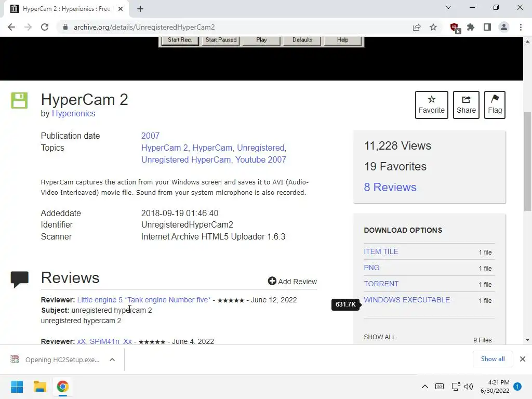Click the green floppy software icon
The width and height of the screenshot is (532, 399).
point(19,100)
